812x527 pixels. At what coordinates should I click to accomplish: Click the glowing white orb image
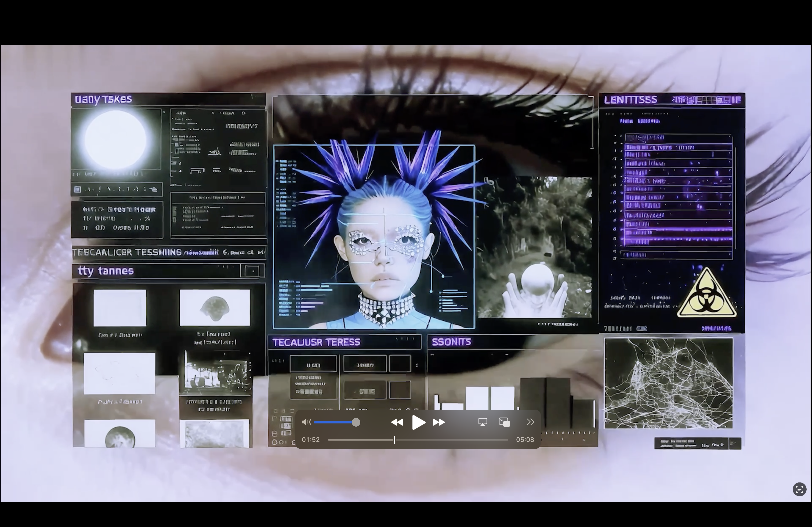115,139
